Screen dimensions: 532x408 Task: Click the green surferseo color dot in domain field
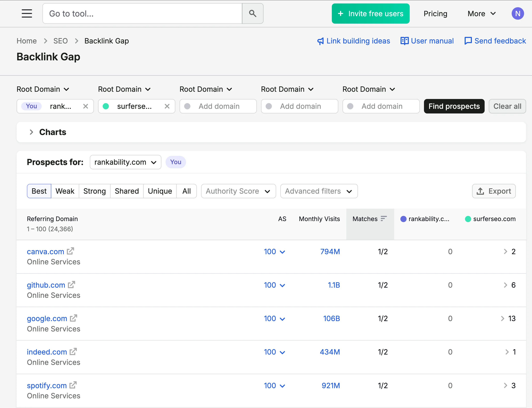106,106
